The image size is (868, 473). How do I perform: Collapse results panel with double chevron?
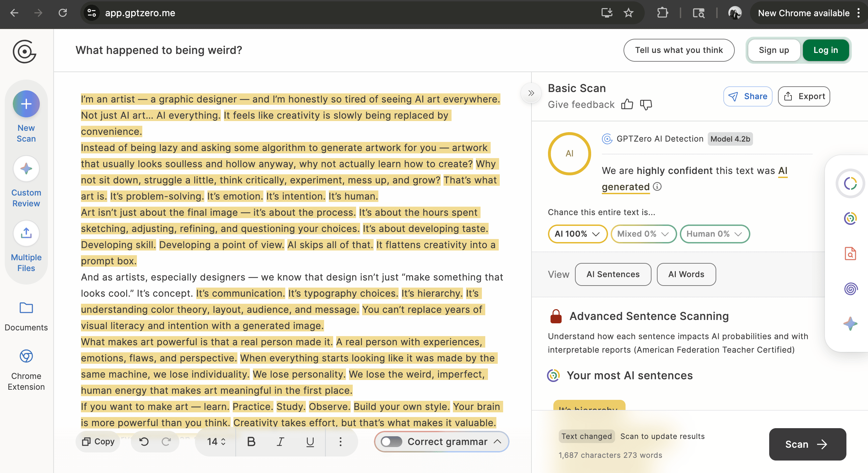point(531,93)
